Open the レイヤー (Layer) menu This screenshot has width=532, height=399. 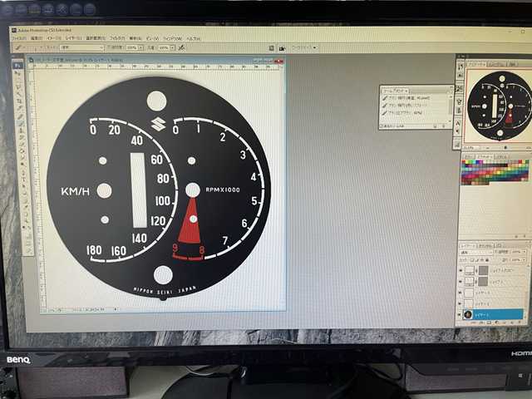point(74,38)
